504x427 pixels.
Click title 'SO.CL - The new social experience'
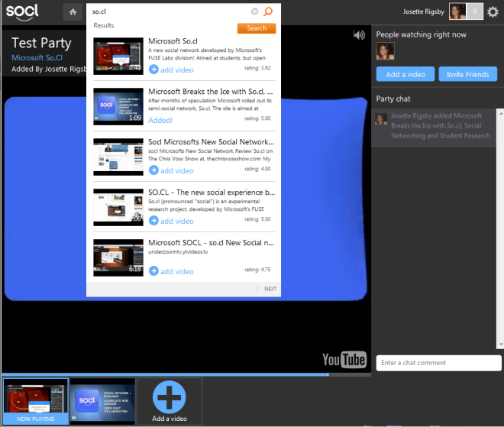pos(212,192)
